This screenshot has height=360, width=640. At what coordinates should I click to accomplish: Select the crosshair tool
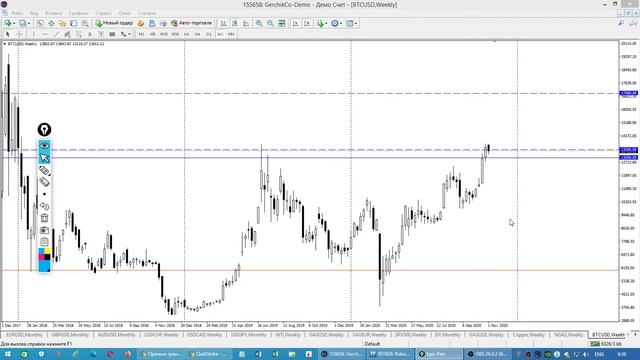point(19,34)
